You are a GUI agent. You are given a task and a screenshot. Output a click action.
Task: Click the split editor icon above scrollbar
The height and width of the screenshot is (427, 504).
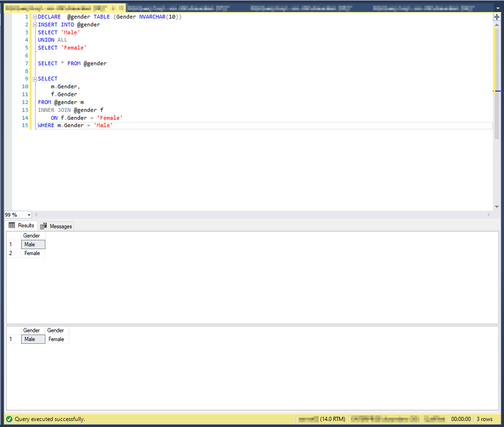click(496, 17)
